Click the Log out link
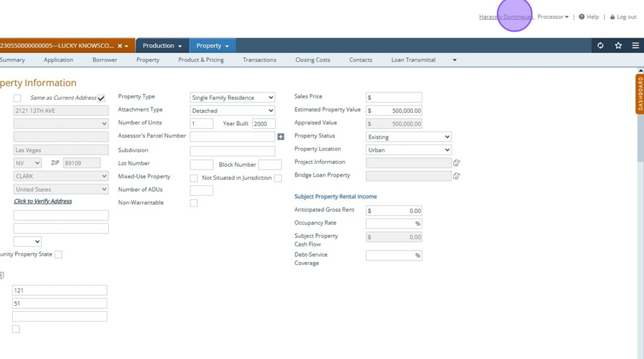Screen dimensions: 644x359 (625, 17)
